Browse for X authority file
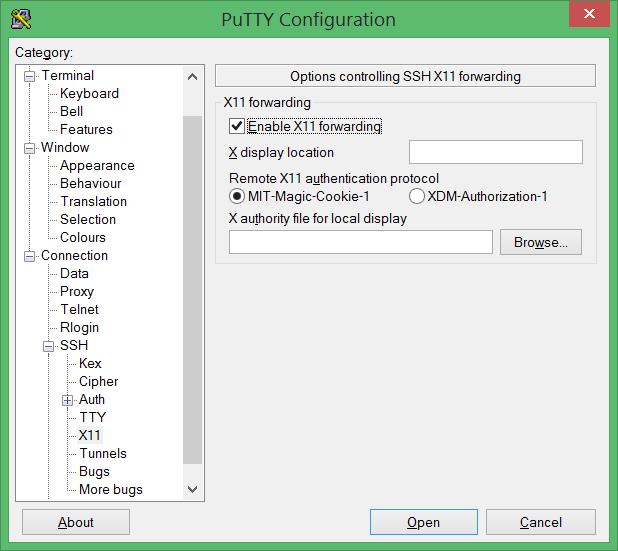Screen dimensions: 618x551 [541, 242]
